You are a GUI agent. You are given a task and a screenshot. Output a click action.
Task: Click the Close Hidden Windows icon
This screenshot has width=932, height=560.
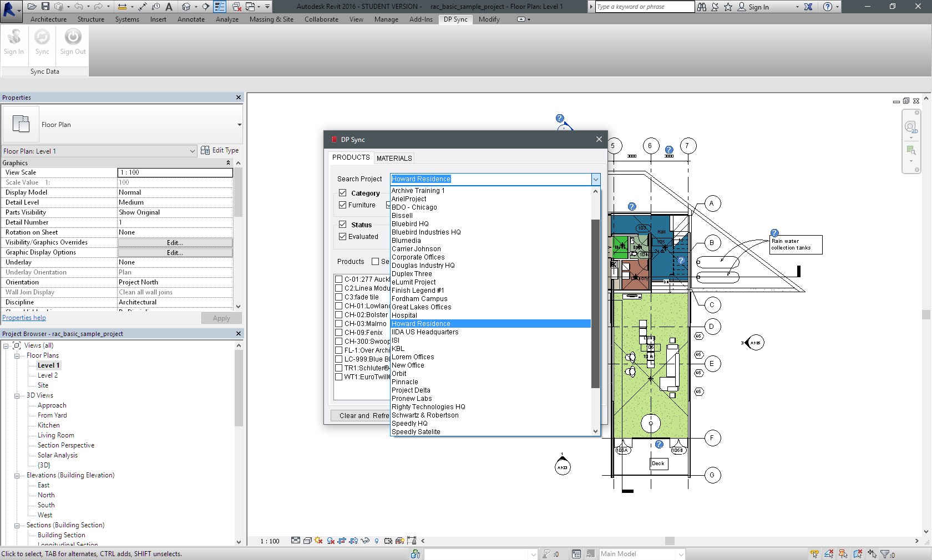[237, 7]
